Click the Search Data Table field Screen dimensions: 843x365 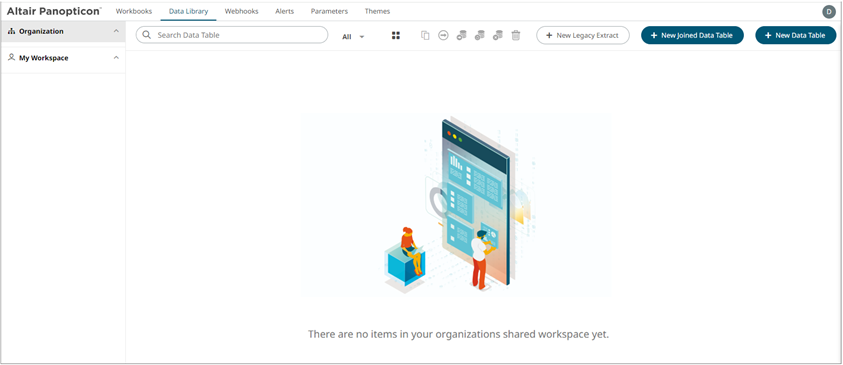232,35
